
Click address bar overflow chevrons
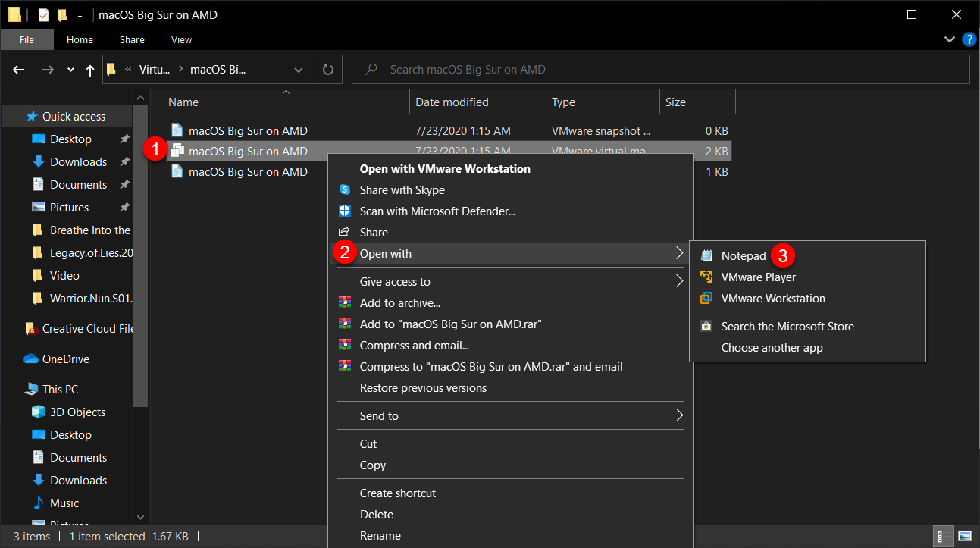click(x=128, y=70)
